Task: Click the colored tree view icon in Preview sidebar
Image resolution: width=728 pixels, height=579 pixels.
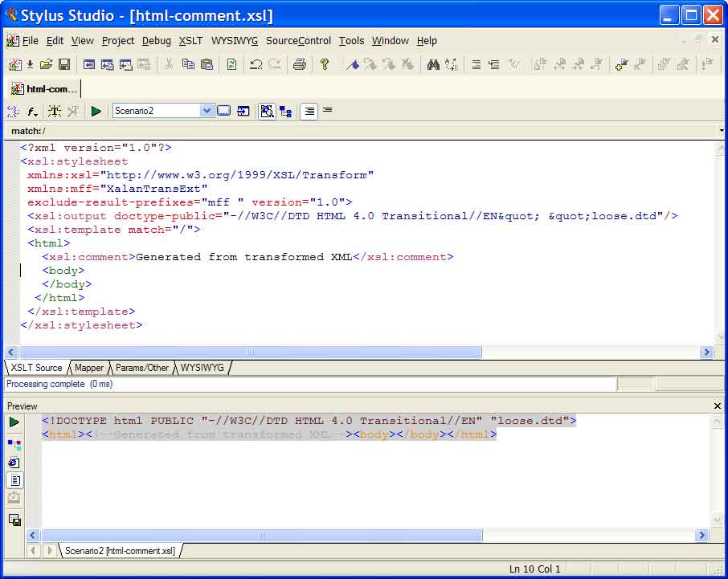Action: tap(14, 444)
